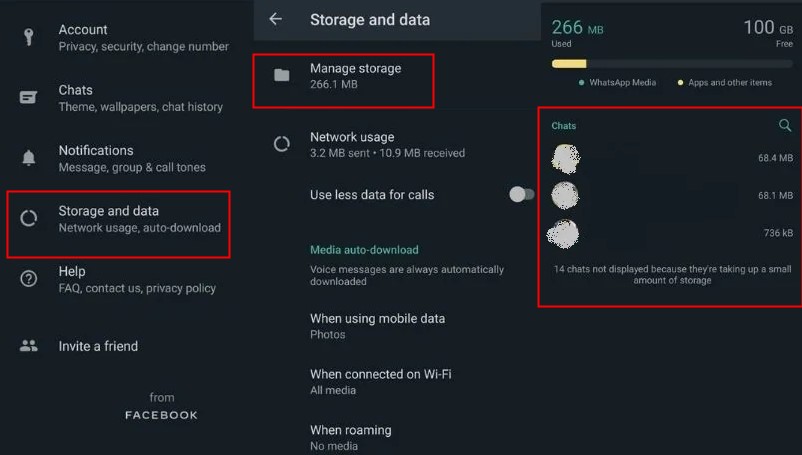Open the chat using 736 kB

pos(672,233)
